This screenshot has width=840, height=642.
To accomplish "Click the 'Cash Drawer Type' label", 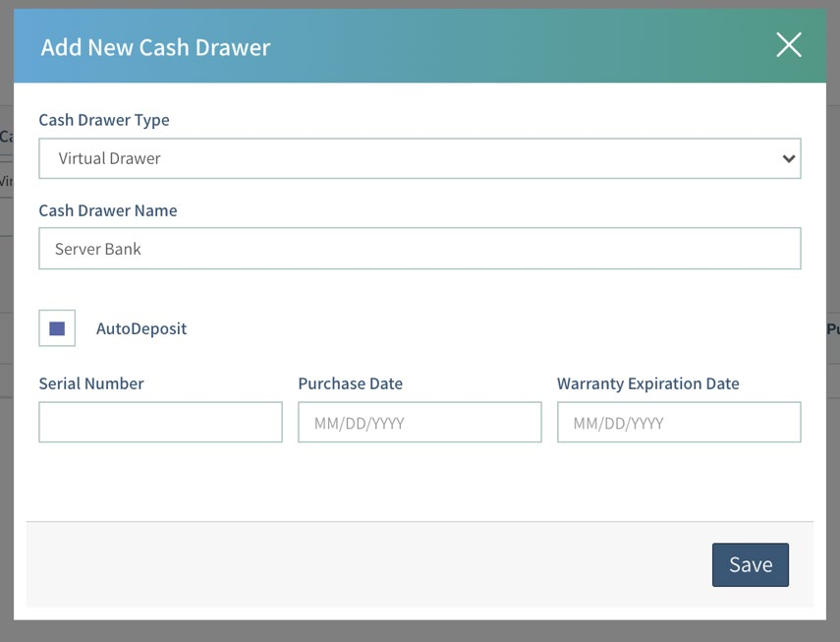I will pyautogui.click(x=104, y=120).
